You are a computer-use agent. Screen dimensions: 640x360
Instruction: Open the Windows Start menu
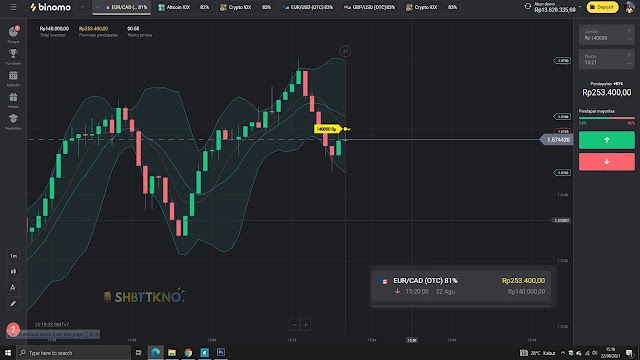[x=8, y=353]
